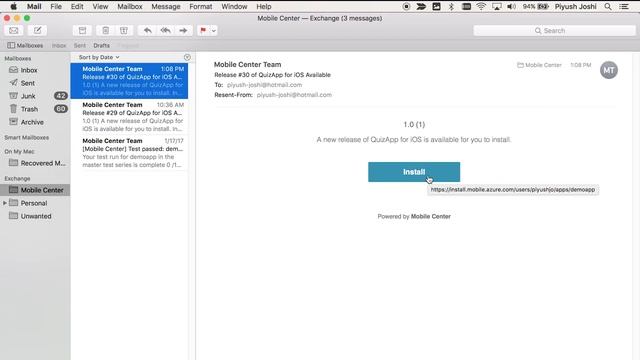This screenshot has width=640, height=360.
Task: Open the Mailbox menu
Action: [x=130, y=7]
